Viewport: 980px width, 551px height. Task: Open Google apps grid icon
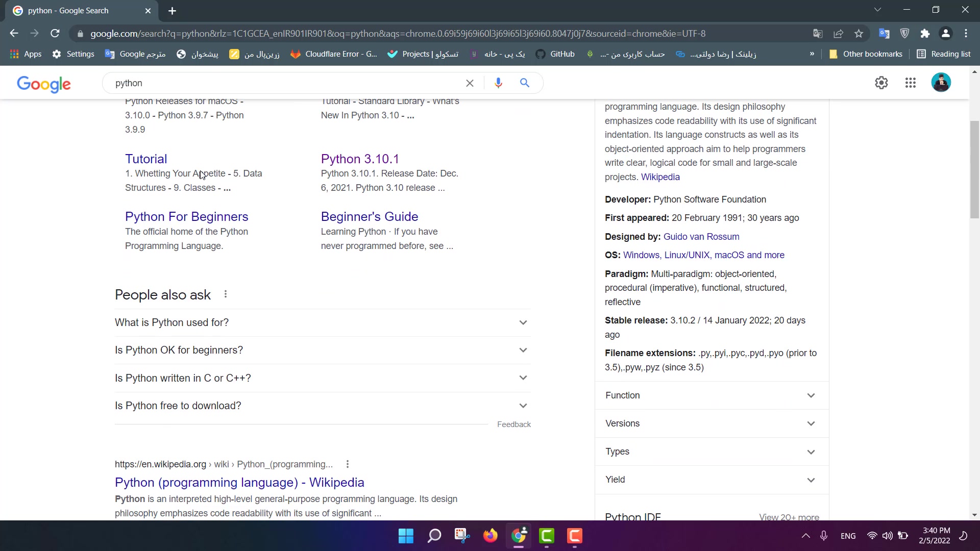coord(910,83)
